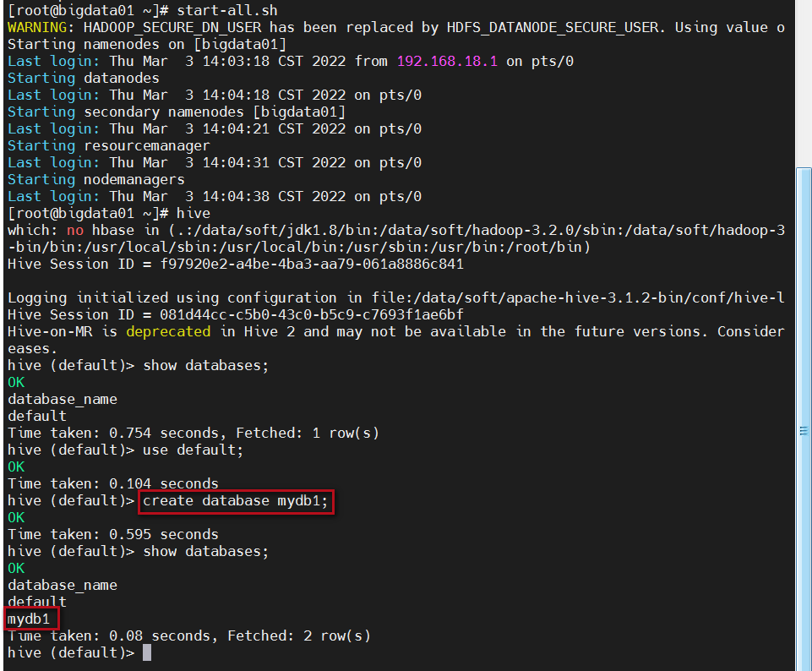Click the terminal cursor at last prompt
Image resolution: width=812 pixels, height=671 pixels.
point(147,652)
